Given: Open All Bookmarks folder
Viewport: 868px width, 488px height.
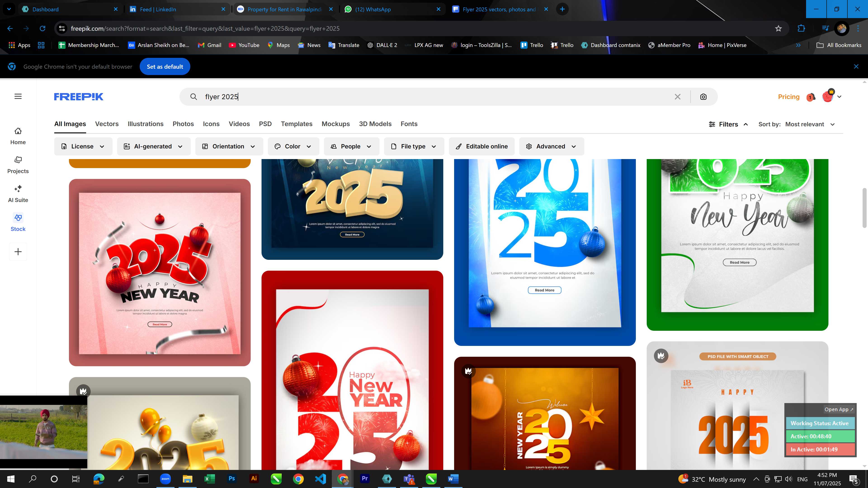Looking at the screenshot, I should point(839,45).
